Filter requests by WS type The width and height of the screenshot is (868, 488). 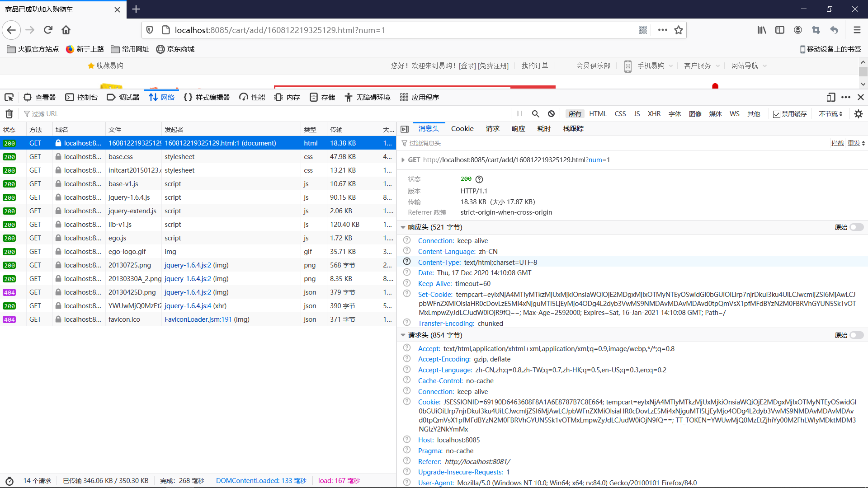(735, 114)
